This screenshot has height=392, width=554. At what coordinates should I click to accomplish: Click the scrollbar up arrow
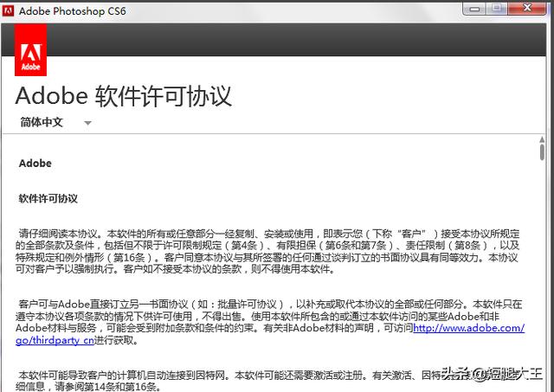(543, 140)
